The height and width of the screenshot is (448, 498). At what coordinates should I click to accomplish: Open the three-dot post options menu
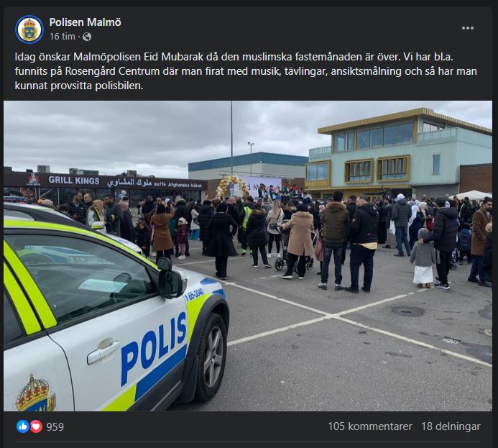pyautogui.click(x=468, y=28)
